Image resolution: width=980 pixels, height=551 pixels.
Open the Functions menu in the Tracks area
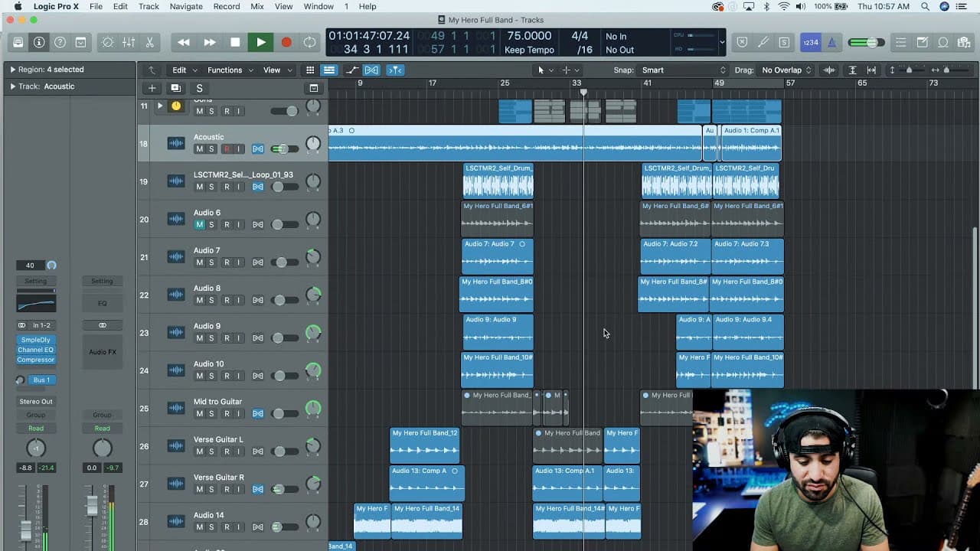click(x=229, y=70)
